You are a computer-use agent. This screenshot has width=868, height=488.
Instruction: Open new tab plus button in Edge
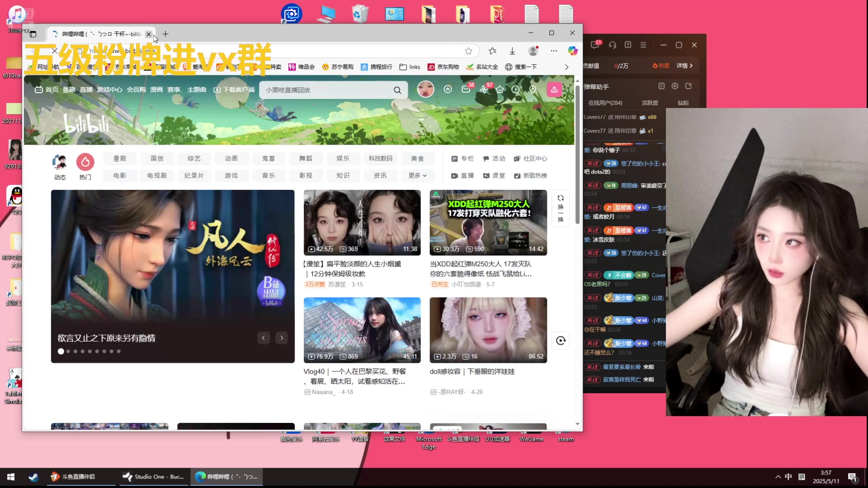click(x=165, y=34)
